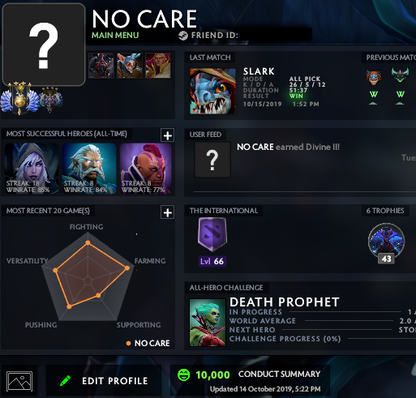Image resolution: width=416 pixels, height=398 pixels.
Task: Select the International Lvl 66 shield badge
Action: [x=212, y=234]
